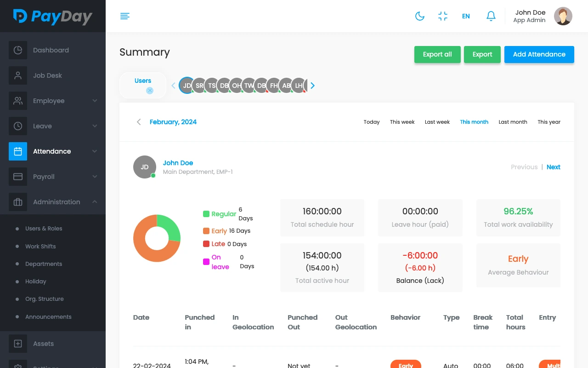Open Dashboard from the sidebar

coord(51,50)
